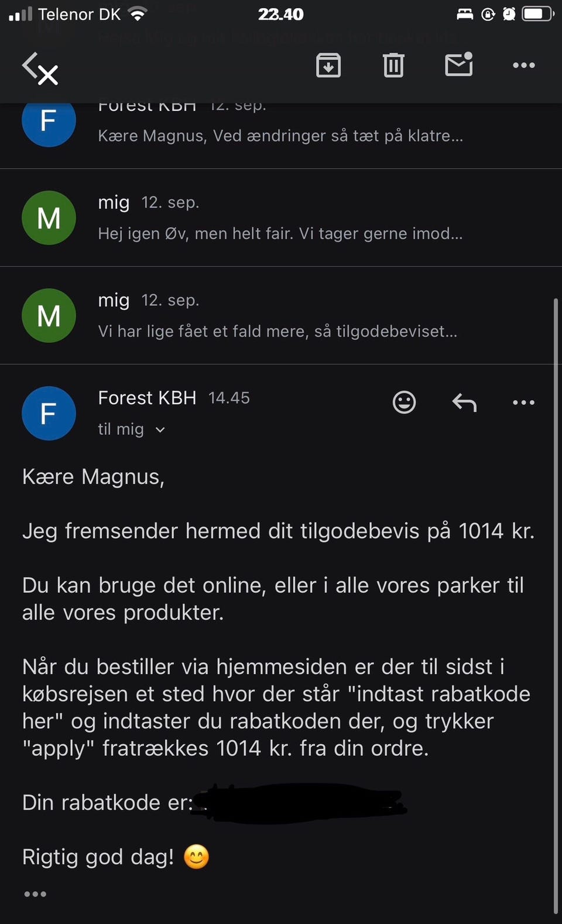Expand recipient details next to 'til mig'

[x=160, y=430]
